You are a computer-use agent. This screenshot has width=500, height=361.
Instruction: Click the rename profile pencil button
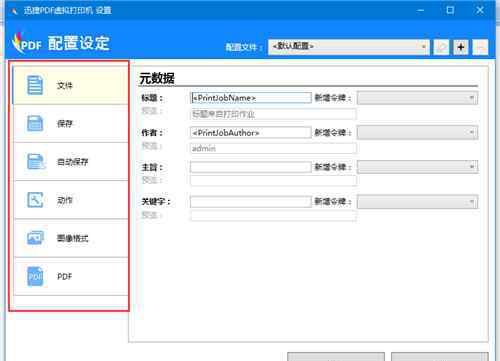click(441, 47)
